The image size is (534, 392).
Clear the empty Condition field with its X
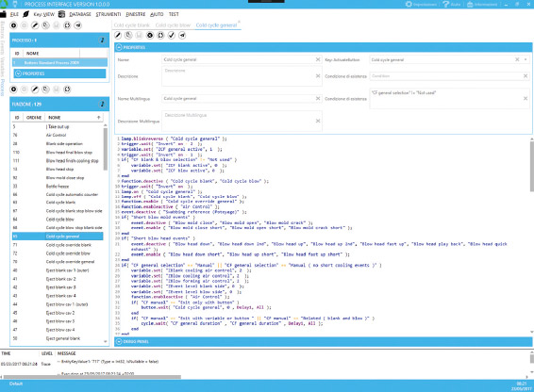pos(526,76)
